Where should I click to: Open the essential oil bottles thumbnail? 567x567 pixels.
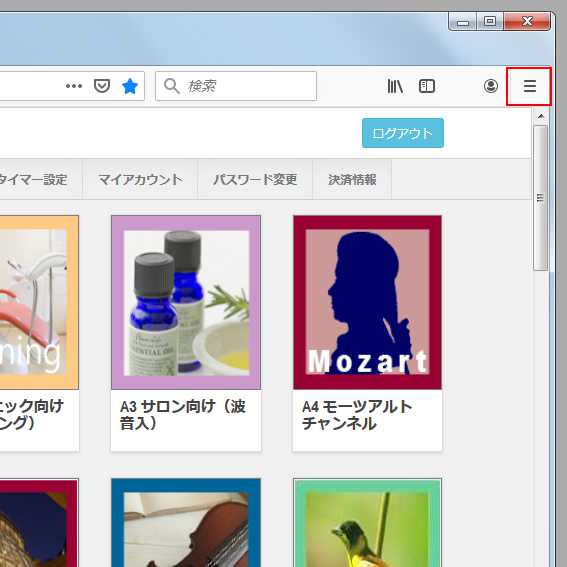pos(186,302)
